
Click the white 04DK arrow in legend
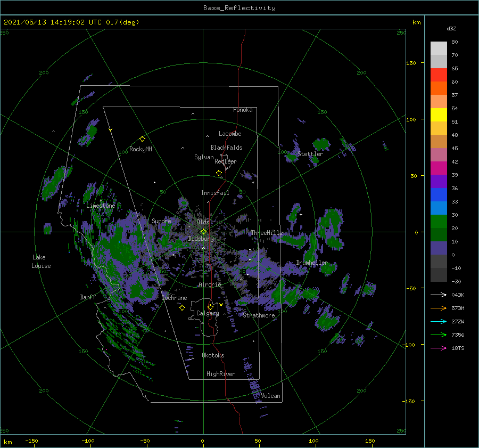point(439,295)
